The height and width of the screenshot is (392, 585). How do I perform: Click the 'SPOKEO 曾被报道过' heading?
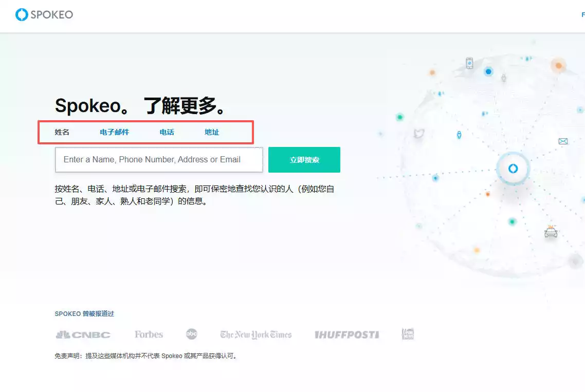(84, 314)
